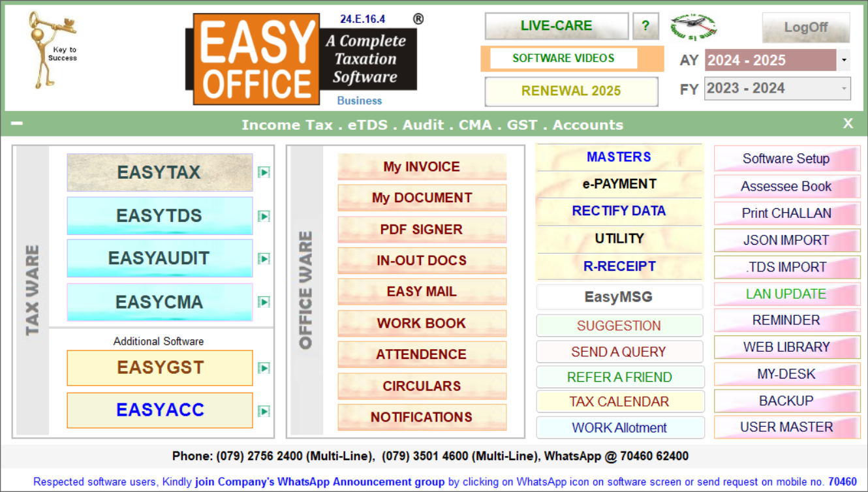Open PDF SIGNER
The height and width of the screenshot is (492, 868).
point(422,230)
